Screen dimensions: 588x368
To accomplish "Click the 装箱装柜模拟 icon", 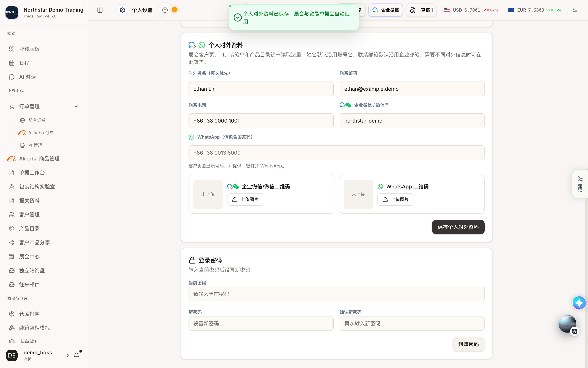I will pyautogui.click(x=12, y=328).
